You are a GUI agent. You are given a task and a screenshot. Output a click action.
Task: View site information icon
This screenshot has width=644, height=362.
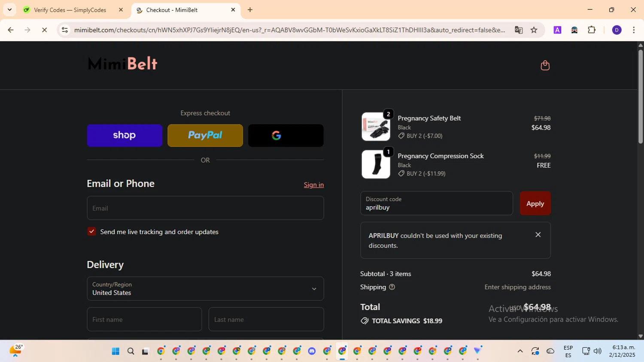(65, 30)
